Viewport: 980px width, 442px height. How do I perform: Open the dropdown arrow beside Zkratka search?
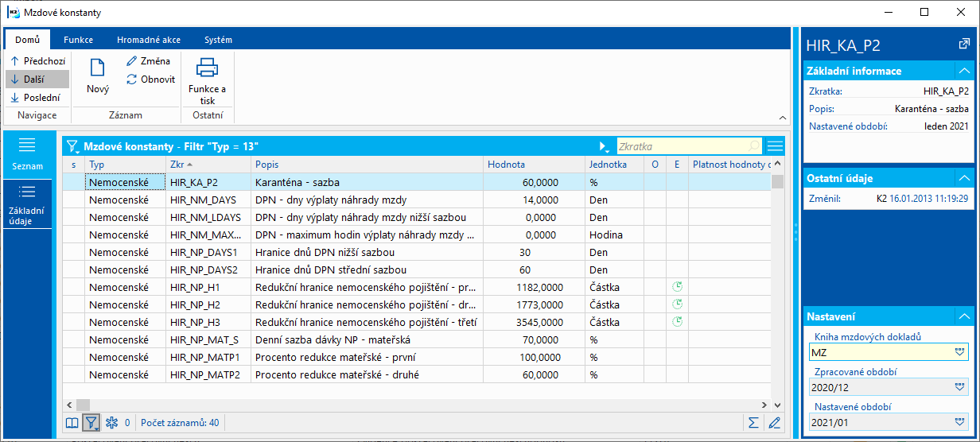(605, 147)
